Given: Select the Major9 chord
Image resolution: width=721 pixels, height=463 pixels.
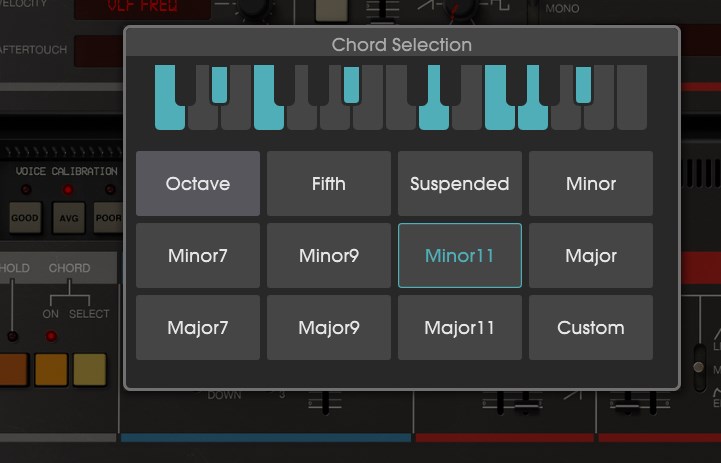Looking at the screenshot, I should pos(329,328).
